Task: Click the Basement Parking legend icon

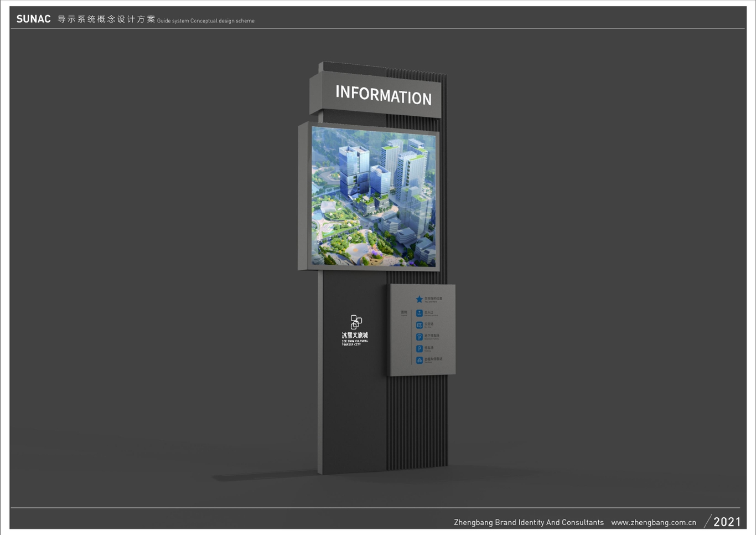Action: point(419,337)
